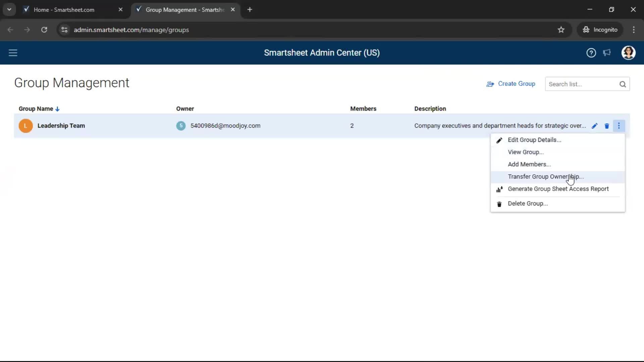
Task: Toggle the Group Name sort arrow
Action: [x=58, y=109]
